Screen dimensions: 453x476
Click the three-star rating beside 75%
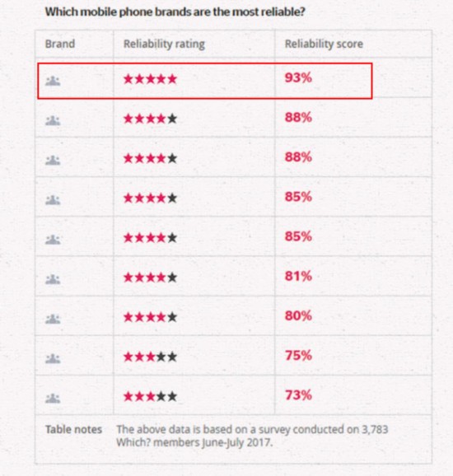(150, 357)
